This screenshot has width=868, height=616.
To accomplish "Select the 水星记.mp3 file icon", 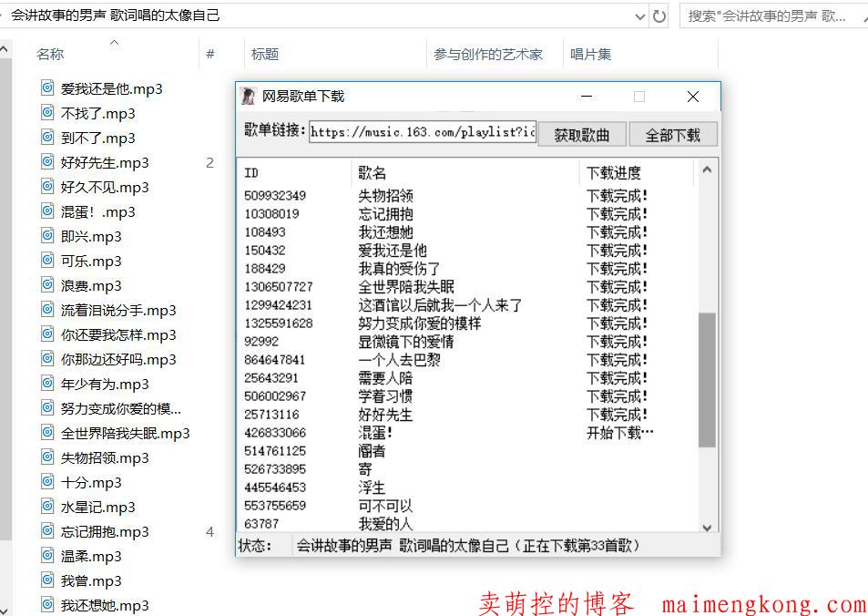I will tap(47, 507).
